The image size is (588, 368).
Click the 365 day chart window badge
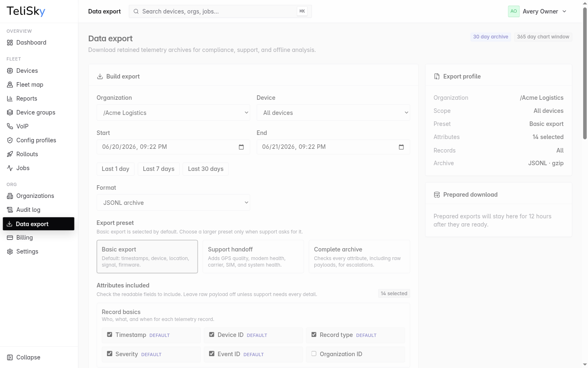click(x=543, y=37)
